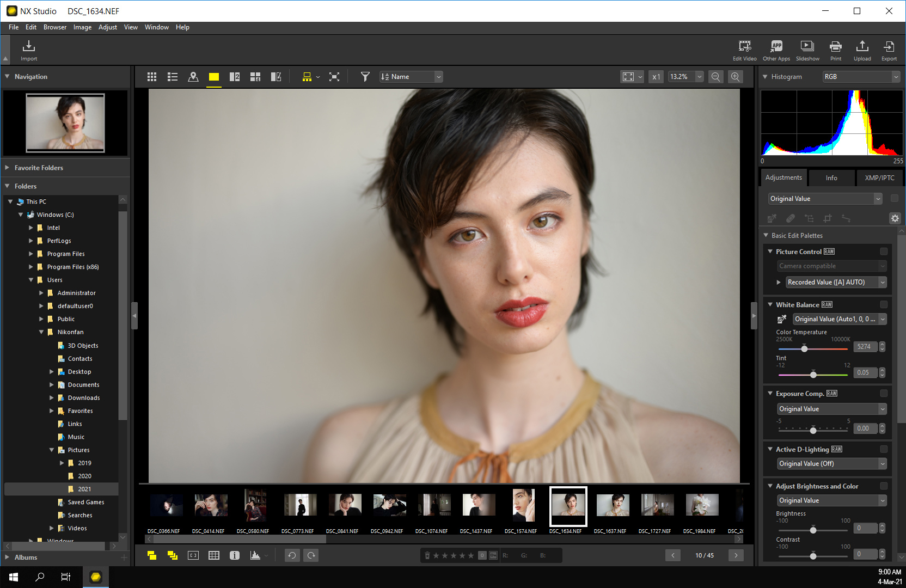Image resolution: width=906 pixels, height=588 pixels.
Task: Switch to thumbnail grid view
Action: coord(152,76)
